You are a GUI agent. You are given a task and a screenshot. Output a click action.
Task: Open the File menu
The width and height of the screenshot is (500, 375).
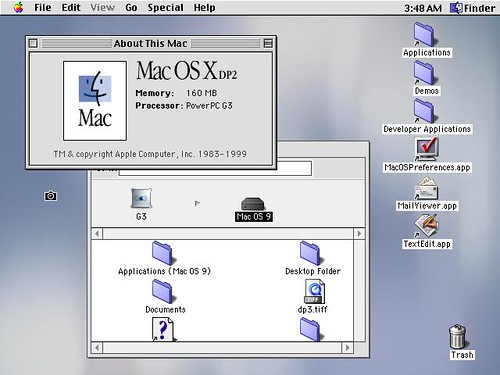point(43,7)
